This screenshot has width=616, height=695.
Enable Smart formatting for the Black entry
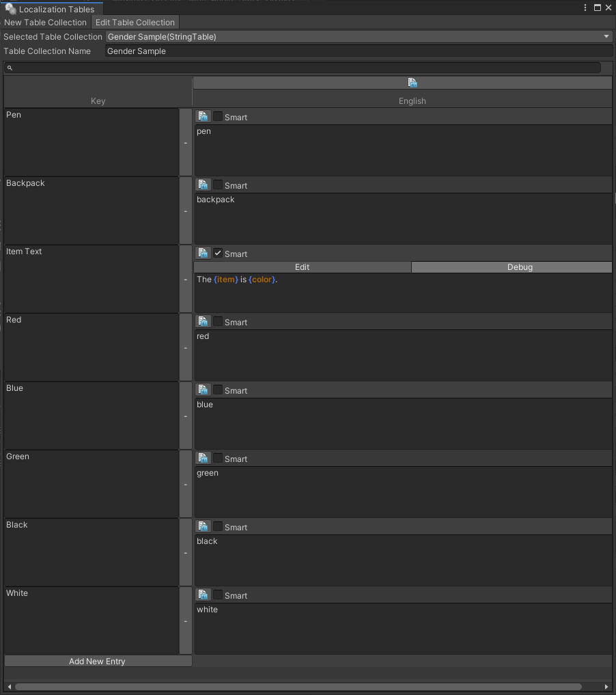pyautogui.click(x=217, y=527)
